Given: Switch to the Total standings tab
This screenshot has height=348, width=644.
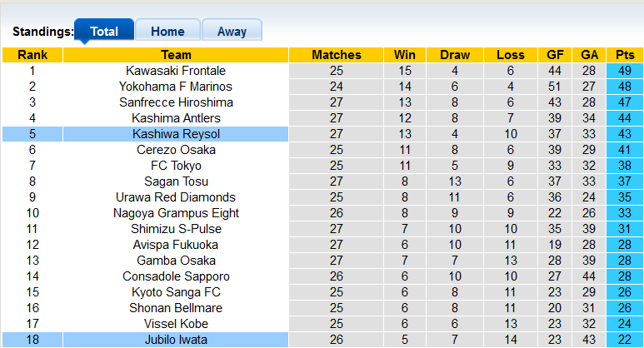Looking at the screenshot, I should pos(104,32).
